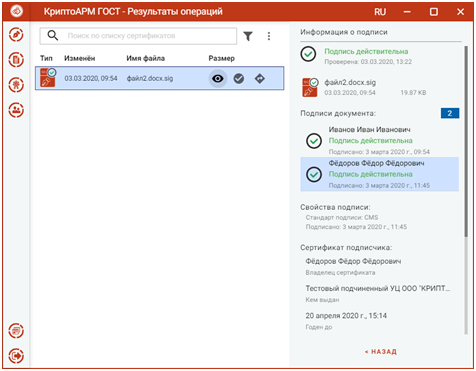Click the file icon in signature info panel
Viewport: 476px width, 371px height.
pos(310,87)
